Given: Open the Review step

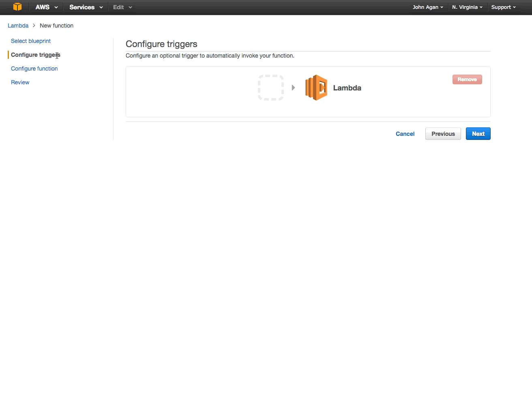Looking at the screenshot, I should coord(20,82).
